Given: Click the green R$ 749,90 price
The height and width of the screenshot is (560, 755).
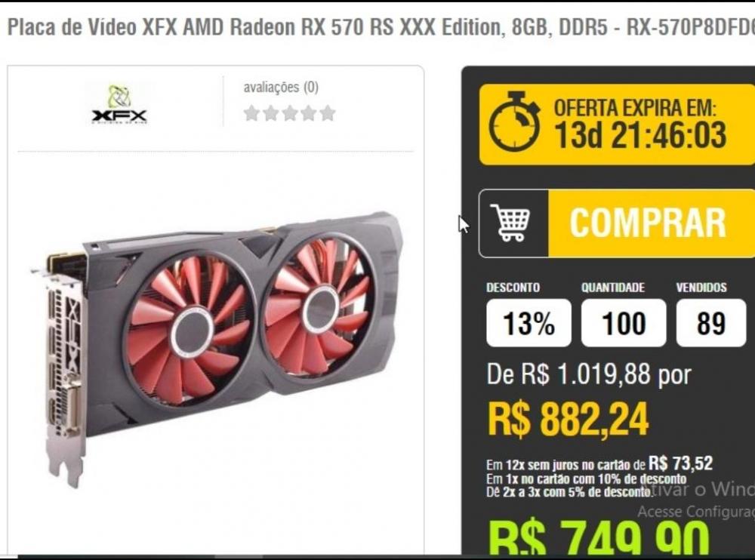Looking at the screenshot, I should point(599,537).
